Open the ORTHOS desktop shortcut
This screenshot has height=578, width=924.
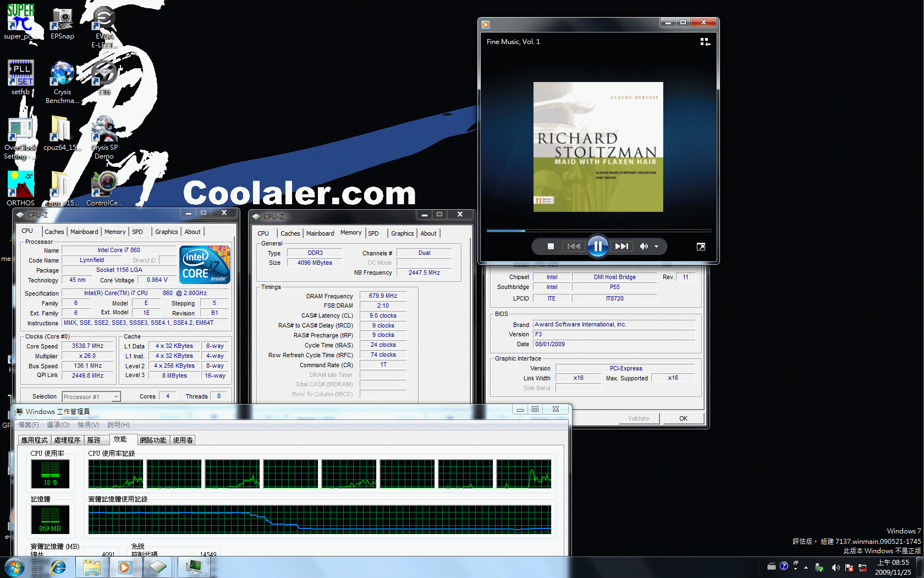click(20, 188)
